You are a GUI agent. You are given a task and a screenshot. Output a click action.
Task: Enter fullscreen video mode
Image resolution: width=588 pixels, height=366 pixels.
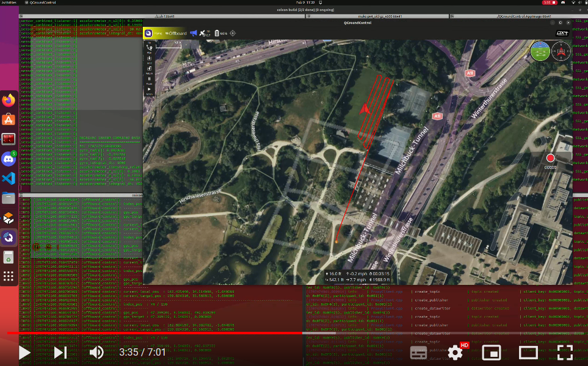[565, 353]
